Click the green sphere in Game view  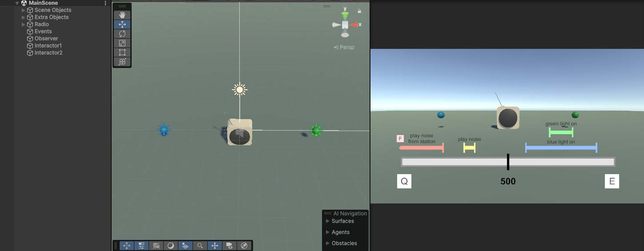[x=575, y=115]
